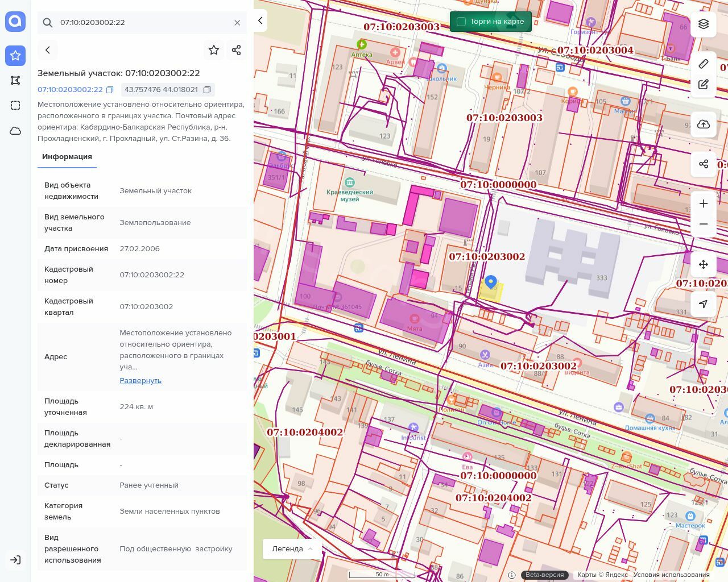Zoom in the map with plus button
The image size is (728, 582).
[x=704, y=203]
